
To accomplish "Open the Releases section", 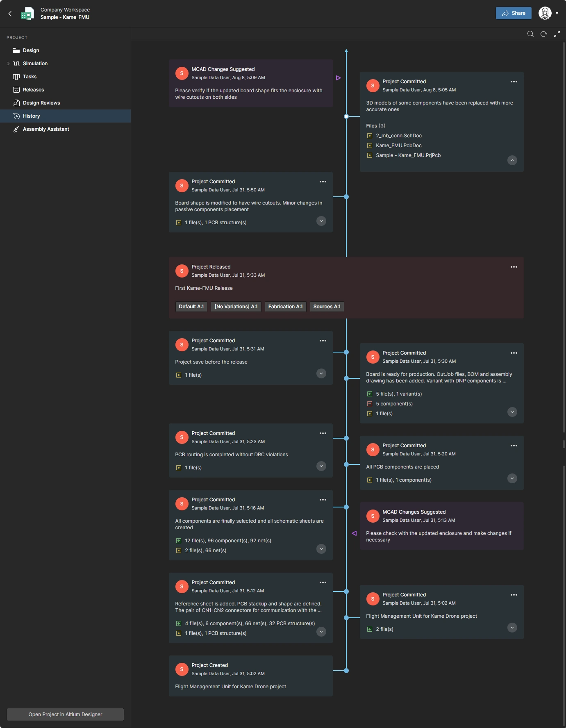I will pyautogui.click(x=33, y=90).
